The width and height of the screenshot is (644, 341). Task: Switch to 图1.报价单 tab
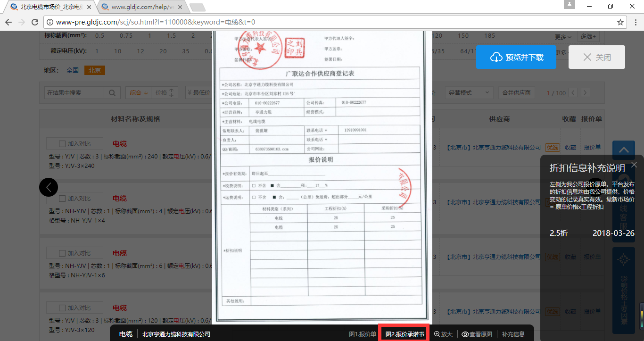tap(363, 334)
